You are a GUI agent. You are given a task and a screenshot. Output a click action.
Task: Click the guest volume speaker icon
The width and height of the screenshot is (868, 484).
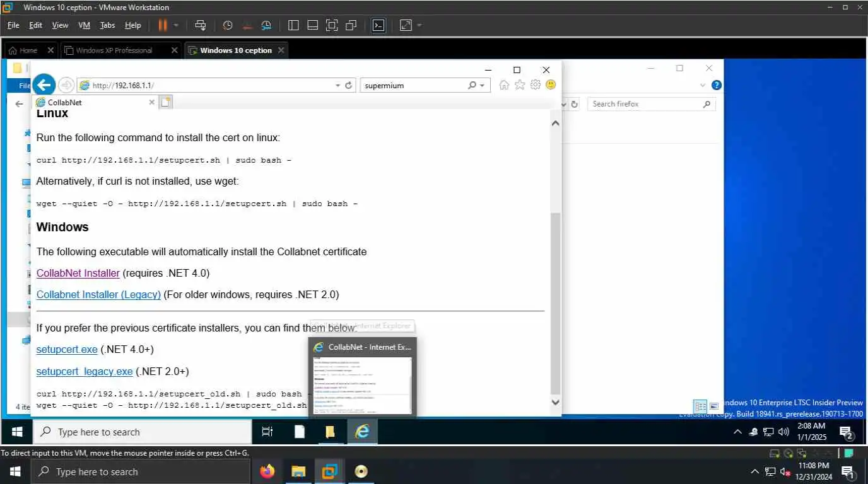[784, 432]
